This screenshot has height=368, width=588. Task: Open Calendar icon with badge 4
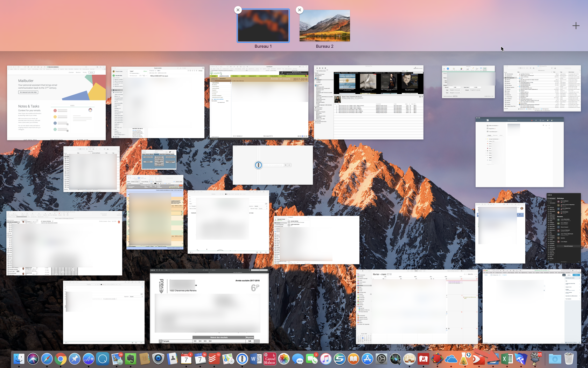pos(186,359)
